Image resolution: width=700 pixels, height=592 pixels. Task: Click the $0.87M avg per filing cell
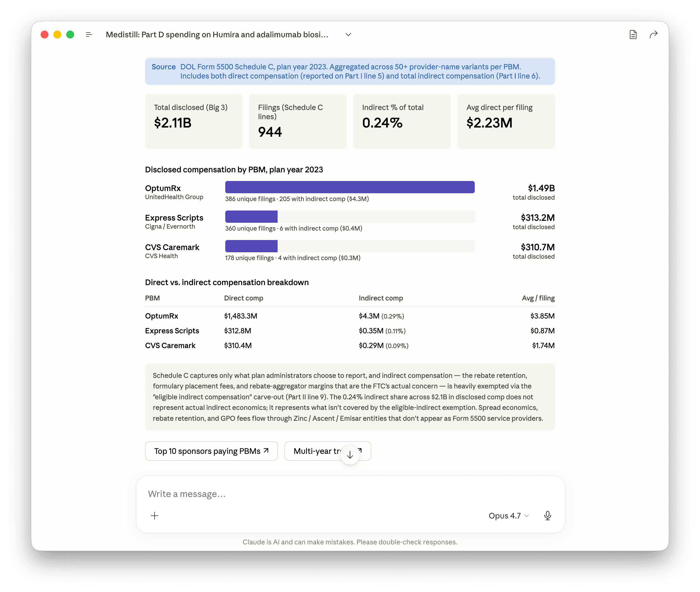(x=542, y=331)
